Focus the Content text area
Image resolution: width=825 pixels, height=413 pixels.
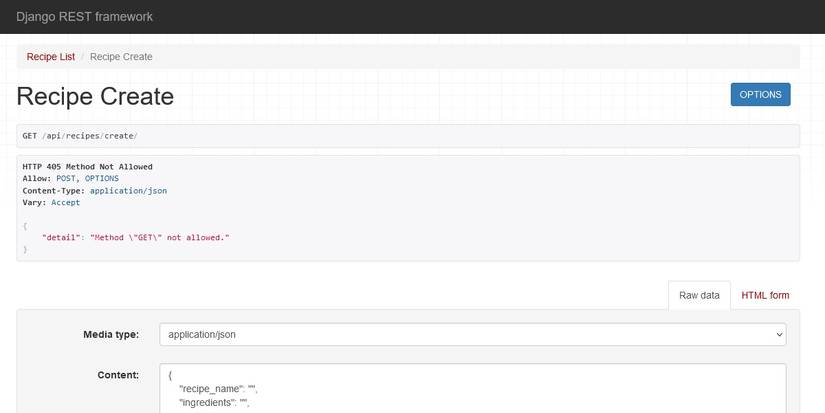[472, 390]
